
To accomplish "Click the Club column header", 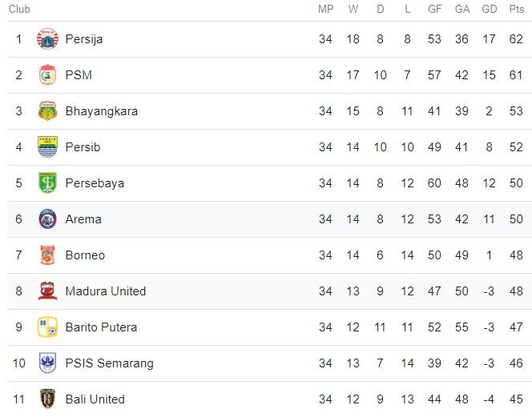I will [x=19, y=10].
